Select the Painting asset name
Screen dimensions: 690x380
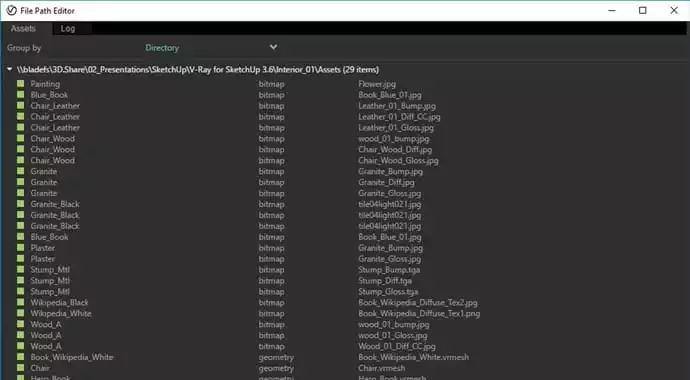point(45,84)
